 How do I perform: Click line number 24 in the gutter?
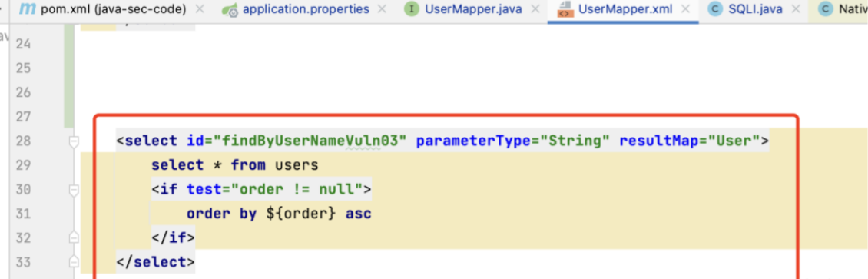(23, 44)
